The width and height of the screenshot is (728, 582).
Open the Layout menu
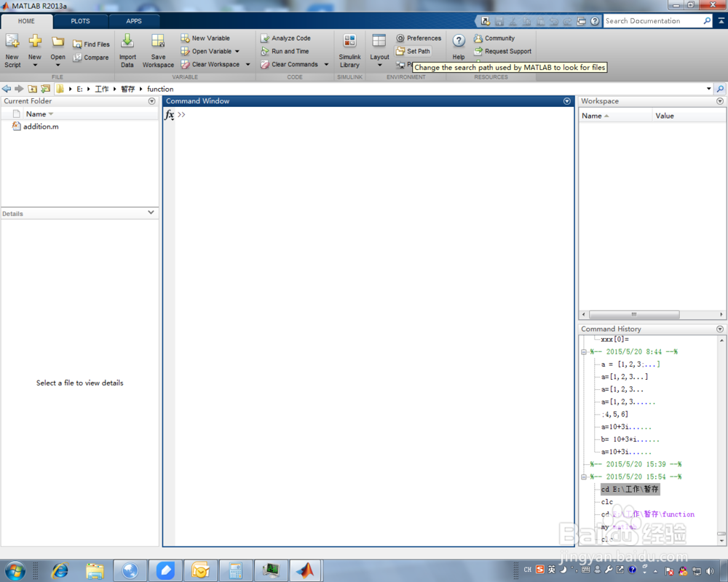(379, 51)
